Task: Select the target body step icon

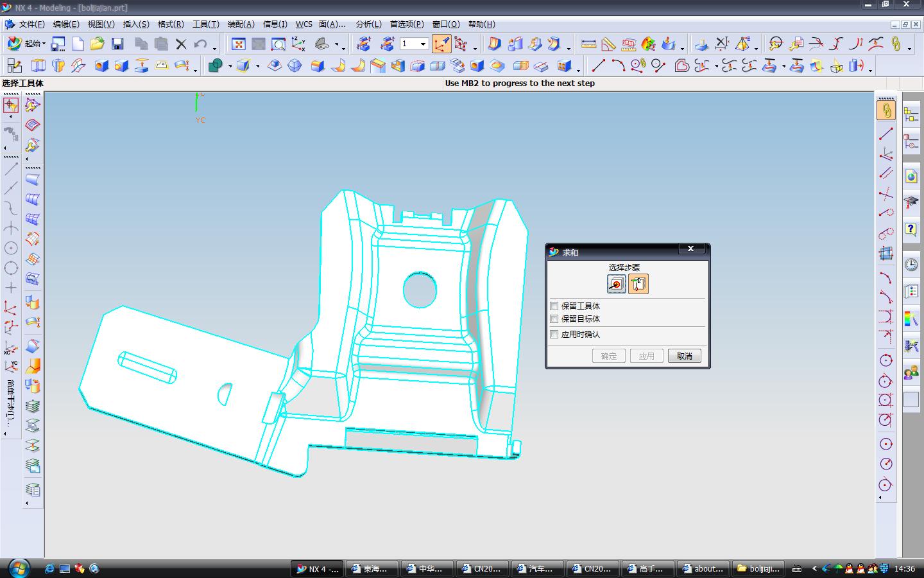Action: click(616, 284)
